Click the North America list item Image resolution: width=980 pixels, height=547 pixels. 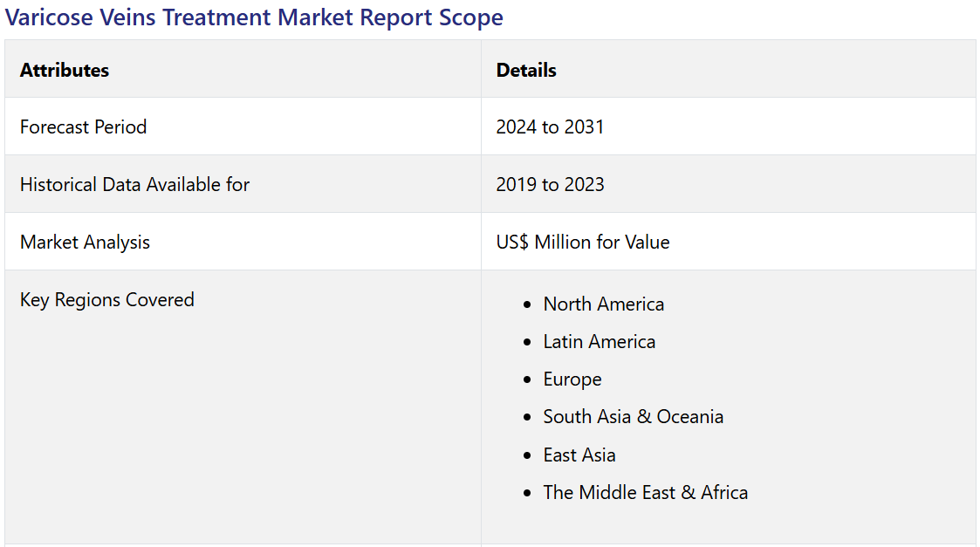tap(603, 304)
